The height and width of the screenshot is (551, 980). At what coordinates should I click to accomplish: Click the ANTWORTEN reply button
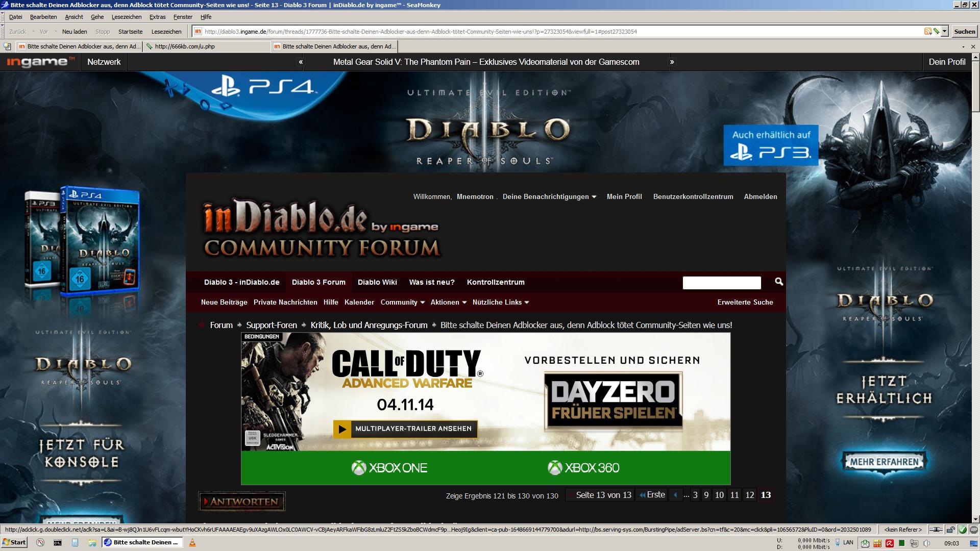tap(241, 502)
